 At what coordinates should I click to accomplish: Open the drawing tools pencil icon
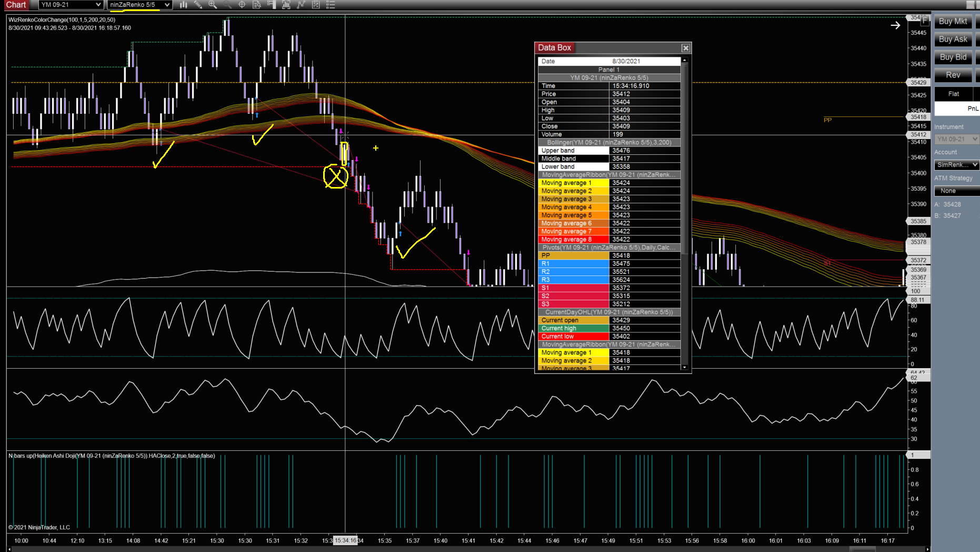[x=198, y=5]
